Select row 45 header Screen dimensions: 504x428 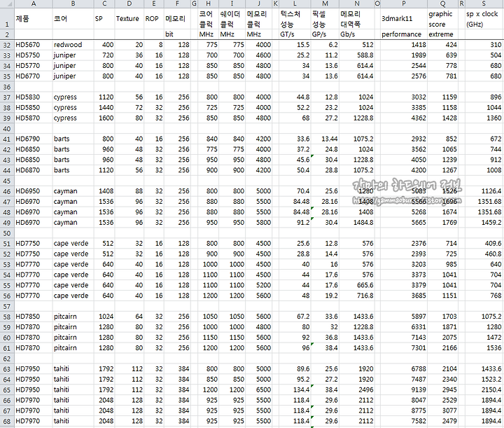tap(7, 181)
